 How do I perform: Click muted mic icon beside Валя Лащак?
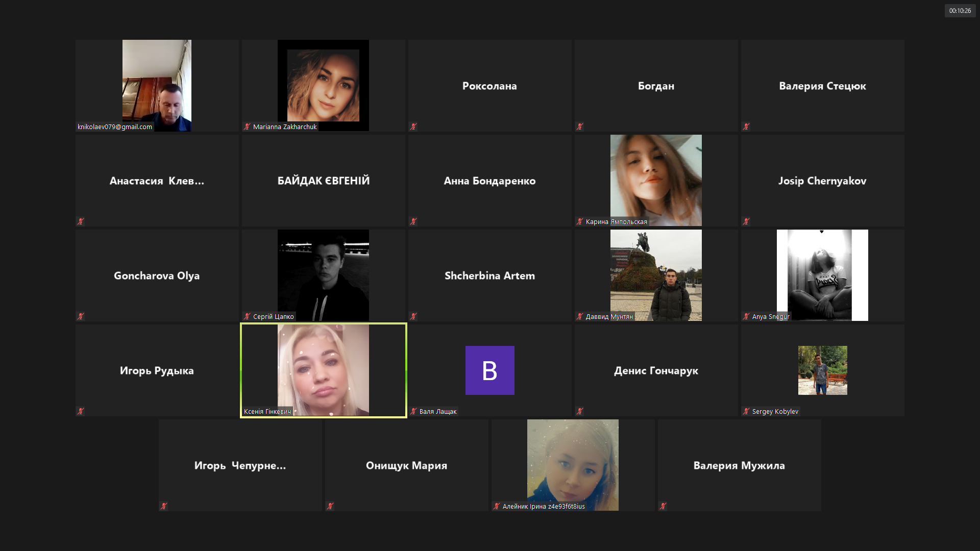click(413, 411)
